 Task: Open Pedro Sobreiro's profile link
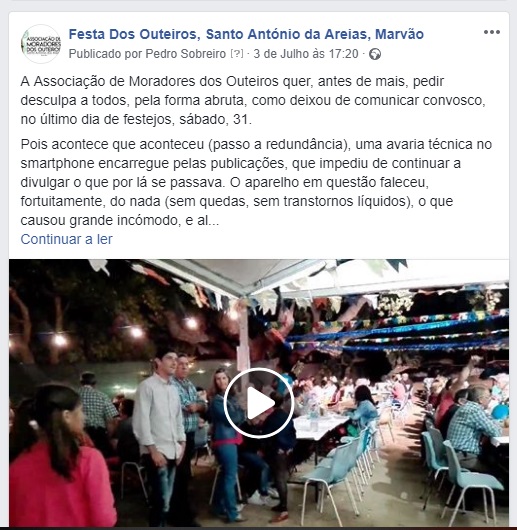186,54
